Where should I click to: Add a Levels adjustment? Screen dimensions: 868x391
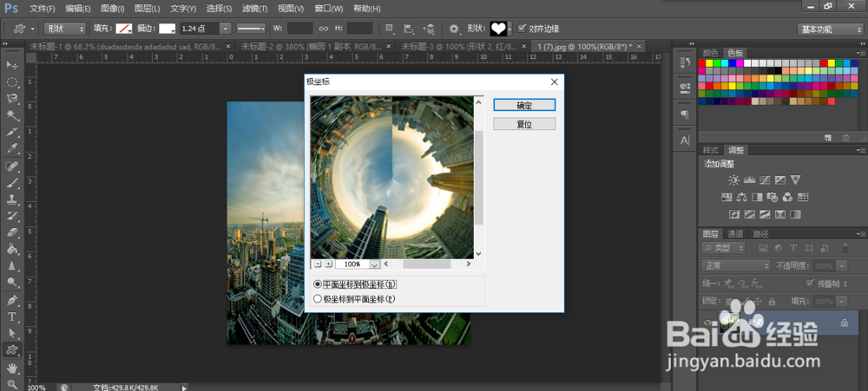[x=750, y=179]
